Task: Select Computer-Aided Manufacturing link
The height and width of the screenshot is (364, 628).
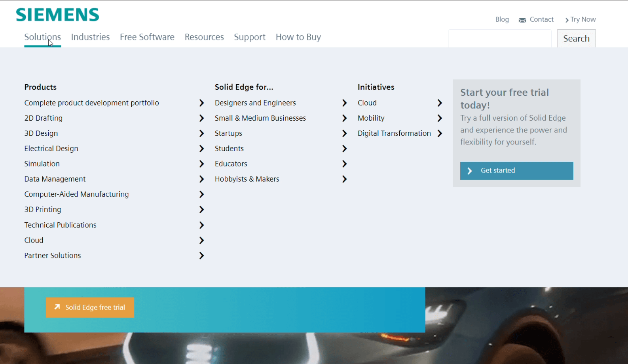Action: 77,194
